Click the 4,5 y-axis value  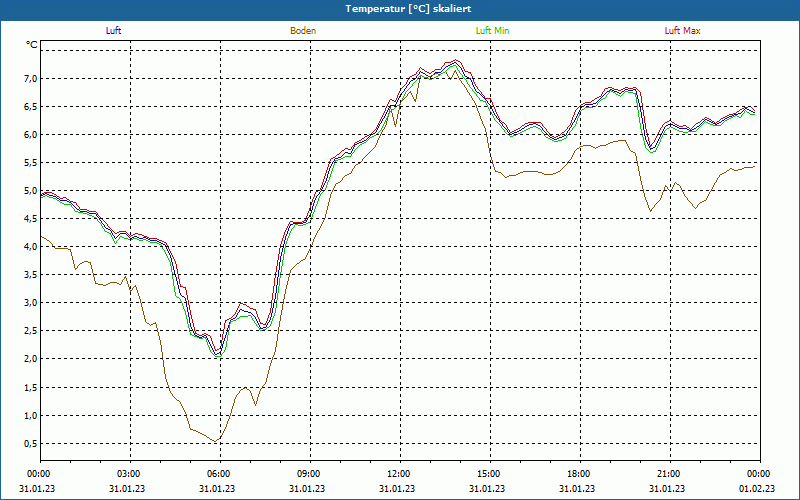tap(31, 219)
